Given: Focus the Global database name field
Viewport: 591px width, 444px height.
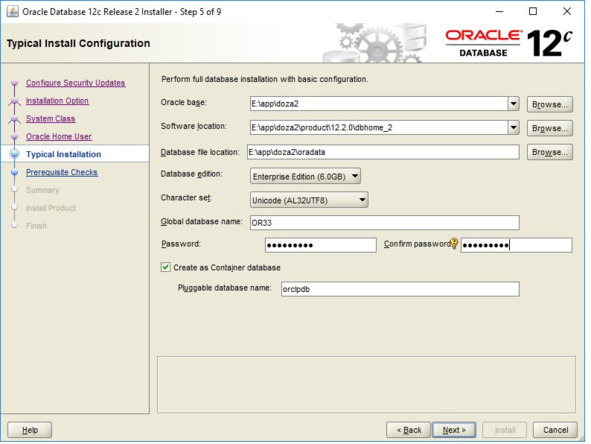Looking at the screenshot, I should pos(384,222).
